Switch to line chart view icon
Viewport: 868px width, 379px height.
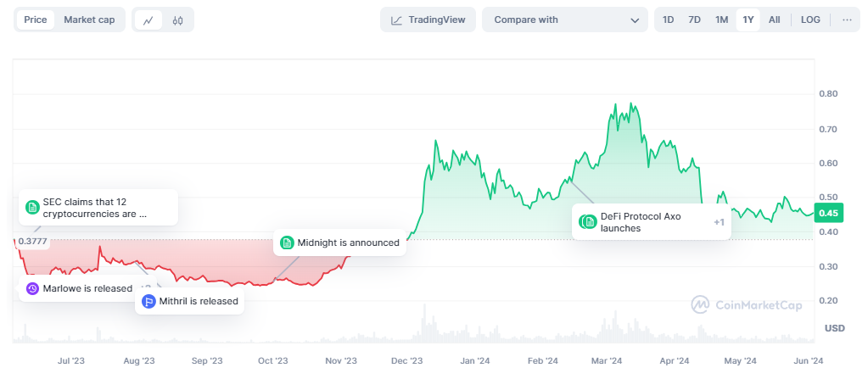pos(148,20)
